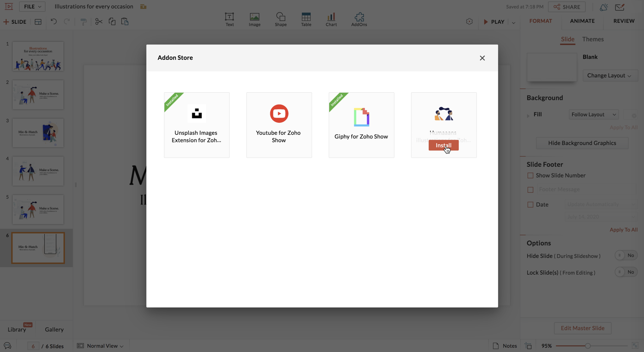Open the FILE dropdown menu
This screenshot has height=352, width=644.
[32, 6]
